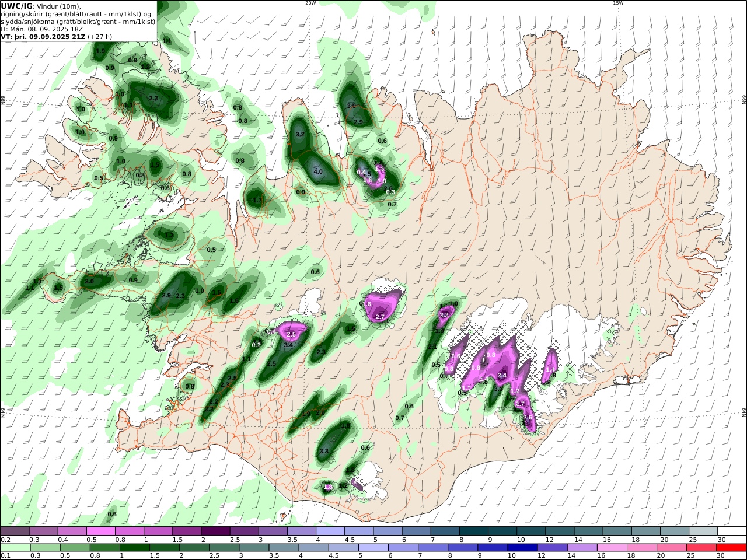Click the init time 'IT: Mán. 08. 09. 2025 18Z'
The height and width of the screenshot is (560, 747).
click(42, 29)
